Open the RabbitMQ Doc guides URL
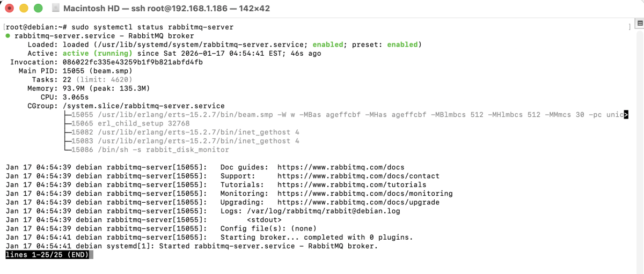 pos(341,167)
